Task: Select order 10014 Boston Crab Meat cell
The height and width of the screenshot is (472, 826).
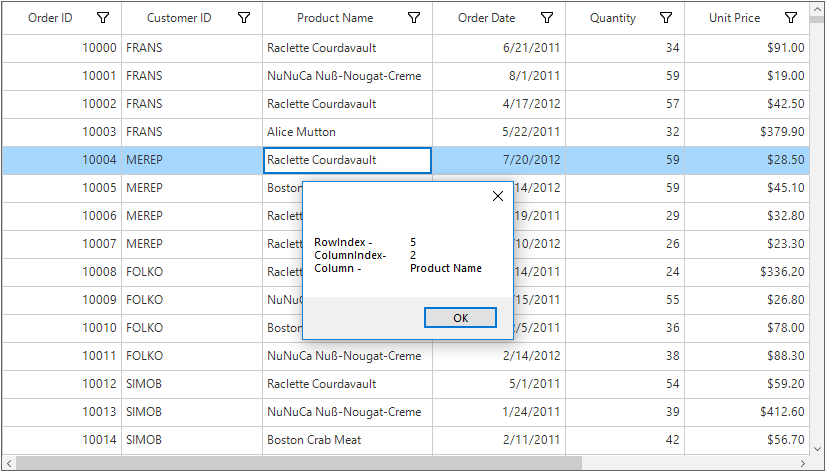Action: (347, 440)
